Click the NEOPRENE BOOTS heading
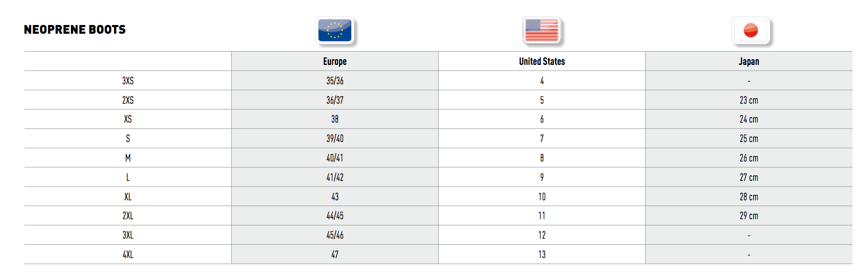Viewport: 868px width, 279px height. click(x=75, y=30)
